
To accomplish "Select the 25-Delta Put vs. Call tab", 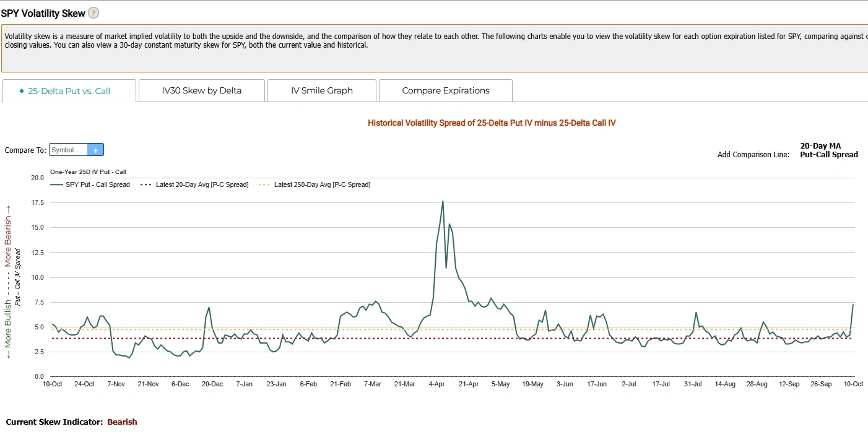I will [x=69, y=90].
